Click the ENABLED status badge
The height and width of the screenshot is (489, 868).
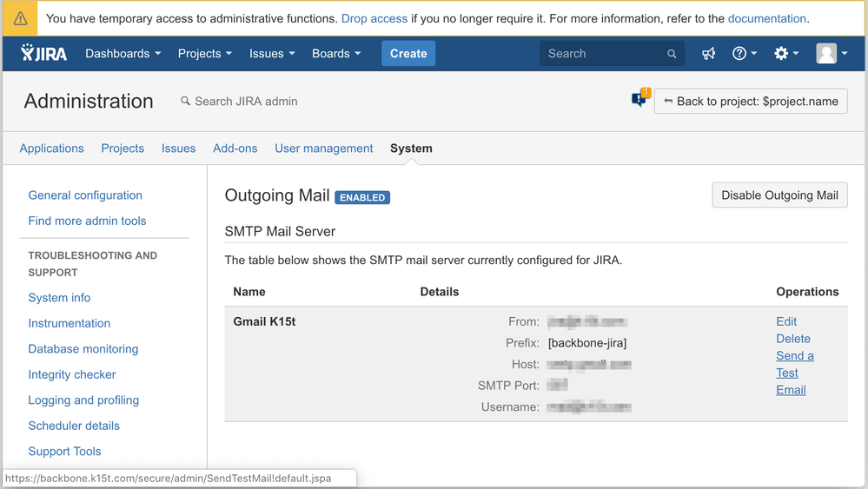pyautogui.click(x=362, y=197)
